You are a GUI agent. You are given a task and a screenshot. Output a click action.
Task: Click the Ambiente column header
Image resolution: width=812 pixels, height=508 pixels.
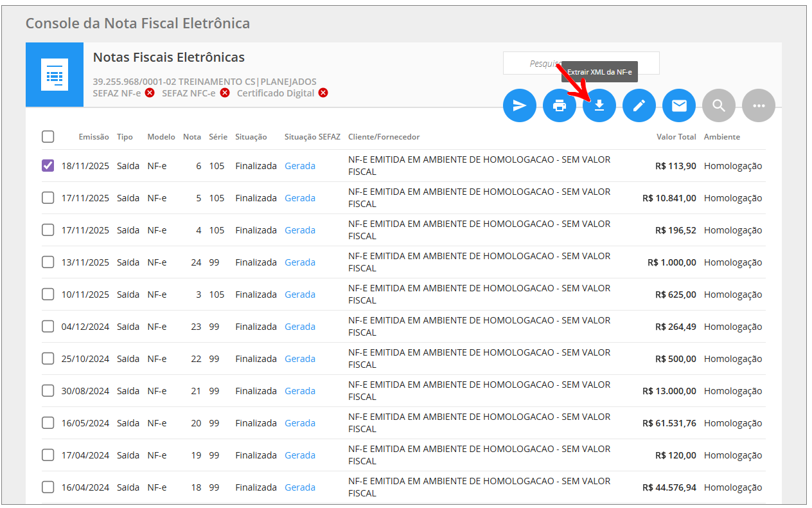coord(722,137)
